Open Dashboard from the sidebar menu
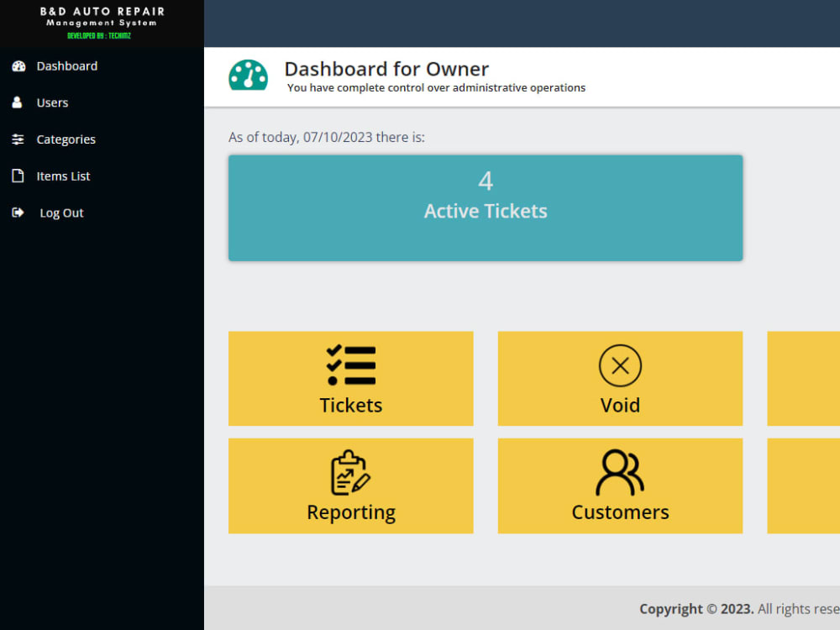The image size is (840, 630). click(x=67, y=66)
